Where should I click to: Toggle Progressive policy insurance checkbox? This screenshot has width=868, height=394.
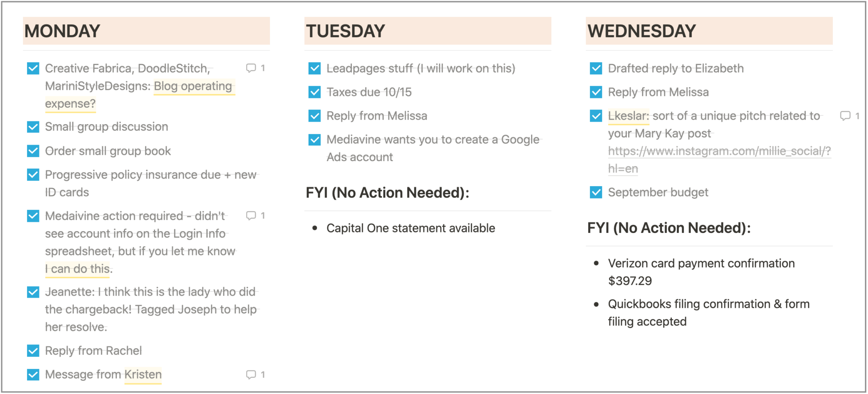click(33, 175)
